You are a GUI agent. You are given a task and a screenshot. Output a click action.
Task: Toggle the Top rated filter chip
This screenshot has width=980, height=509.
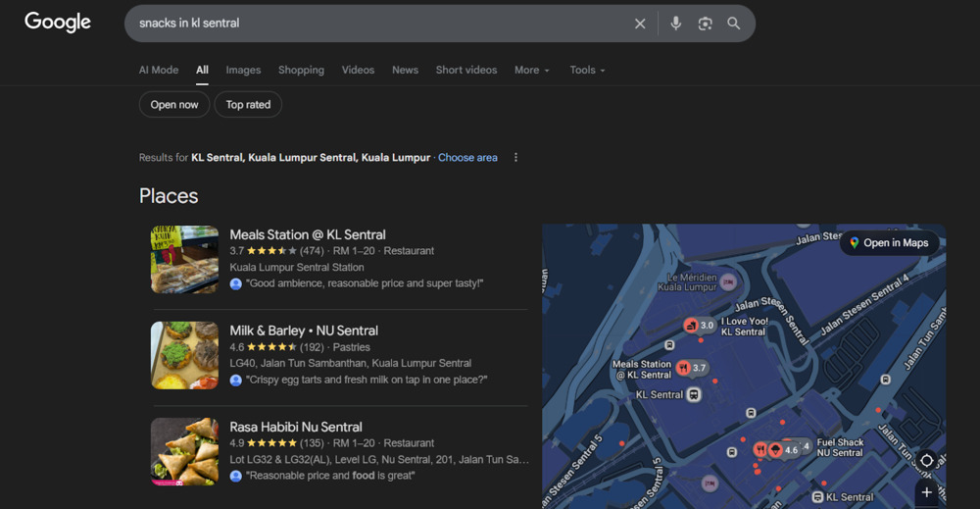pyautogui.click(x=248, y=104)
